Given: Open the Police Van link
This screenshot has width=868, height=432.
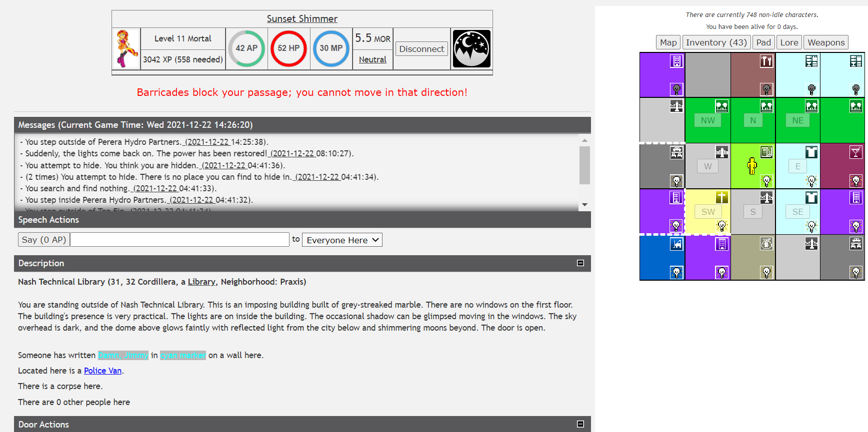Looking at the screenshot, I should pos(102,371).
